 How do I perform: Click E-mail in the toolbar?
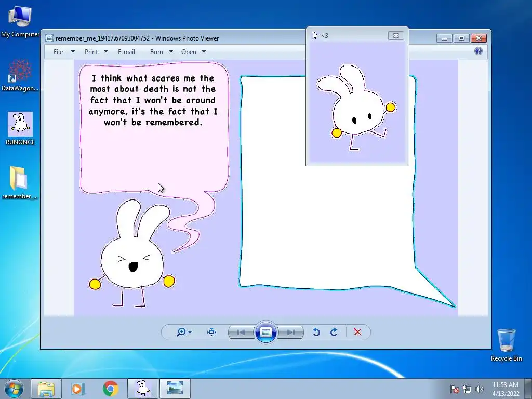[126, 52]
